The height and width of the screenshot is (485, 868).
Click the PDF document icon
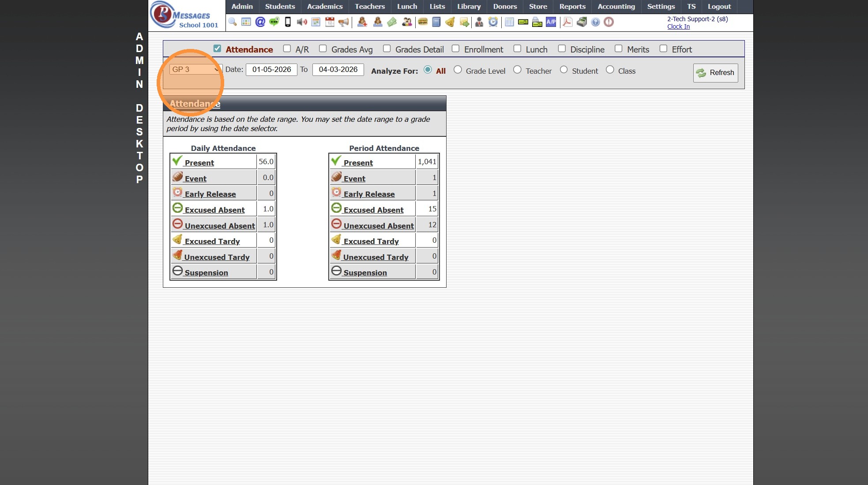coord(567,22)
